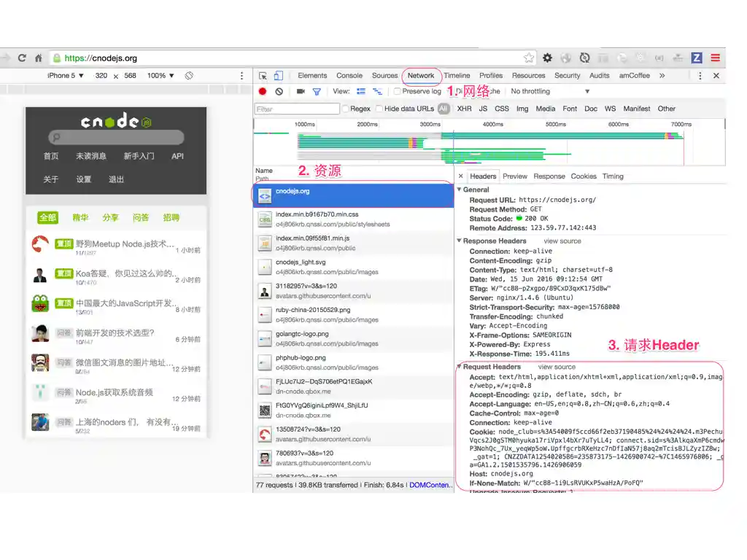
Task: Bookmark page with star icon
Action: (529, 58)
